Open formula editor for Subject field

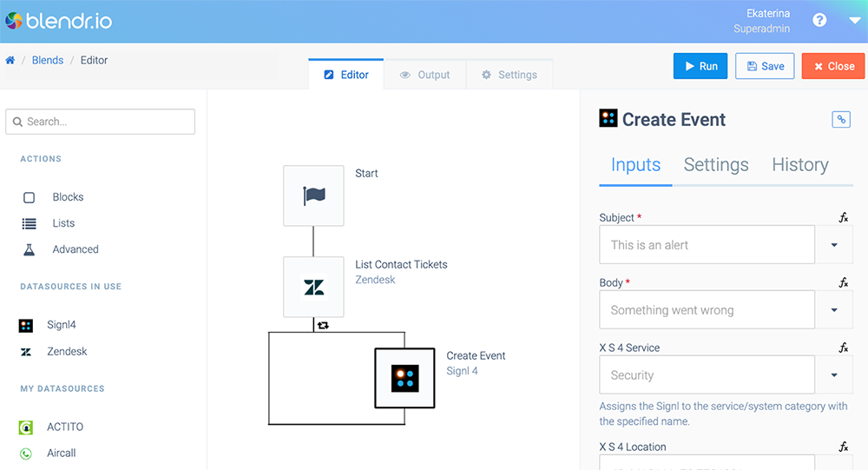coord(843,217)
